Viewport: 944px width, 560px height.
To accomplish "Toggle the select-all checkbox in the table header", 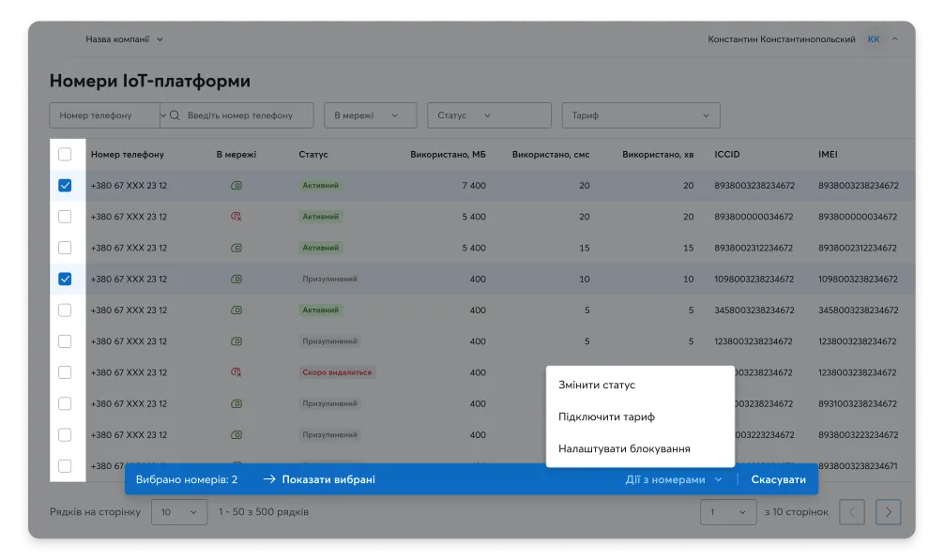I will click(x=65, y=155).
